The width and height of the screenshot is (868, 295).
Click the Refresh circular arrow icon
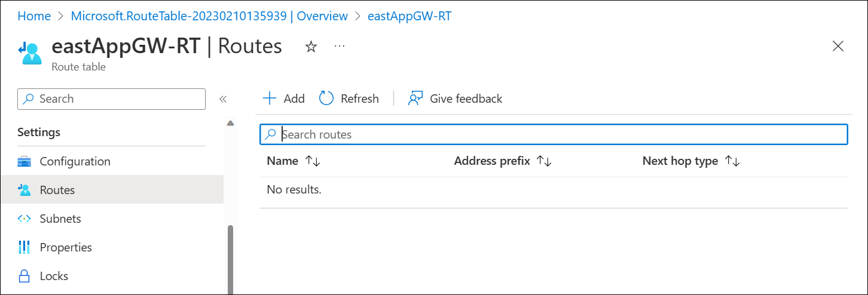pos(326,99)
